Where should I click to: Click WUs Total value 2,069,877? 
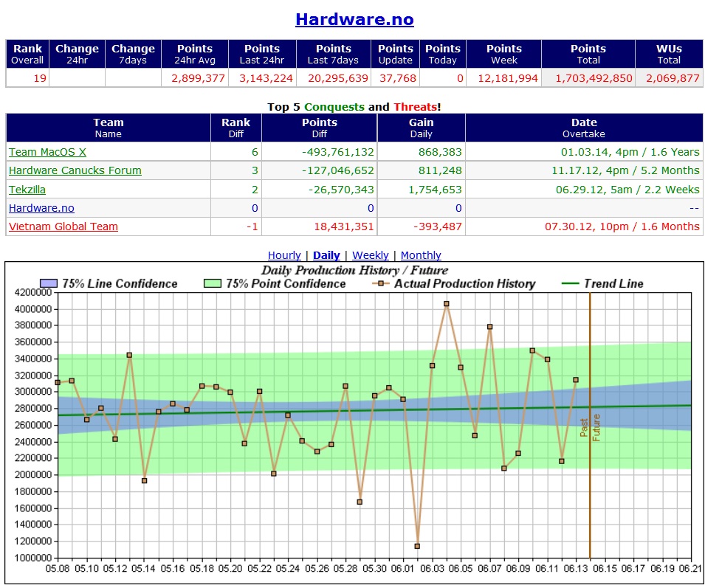[673, 78]
